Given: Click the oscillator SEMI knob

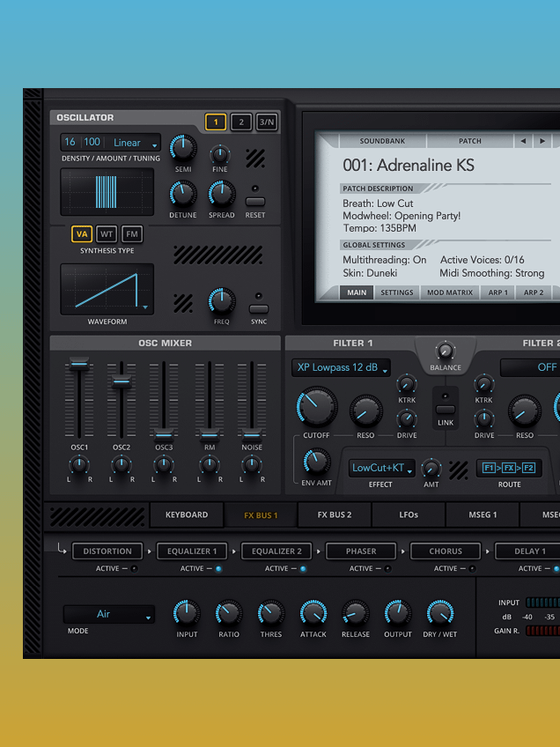Looking at the screenshot, I should (183, 148).
